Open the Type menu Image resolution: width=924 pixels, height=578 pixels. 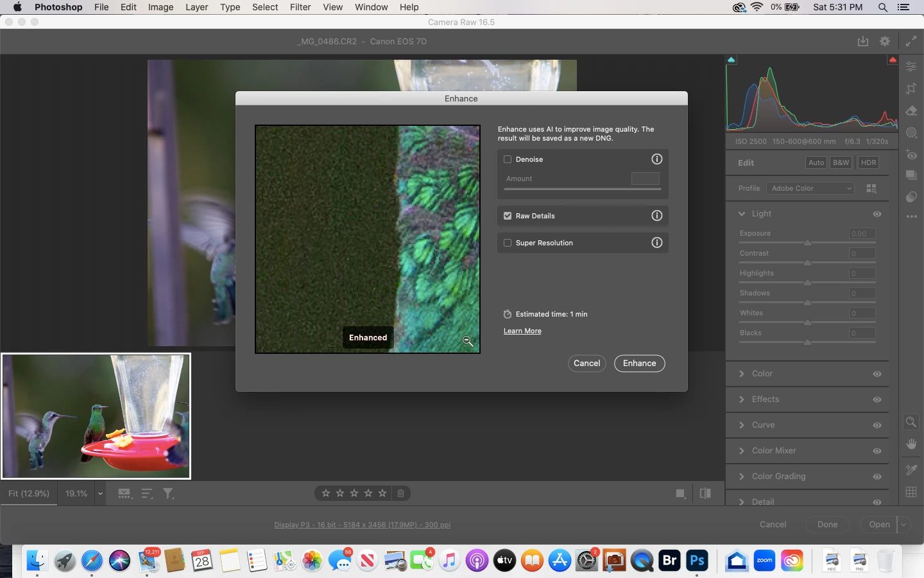click(x=230, y=7)
